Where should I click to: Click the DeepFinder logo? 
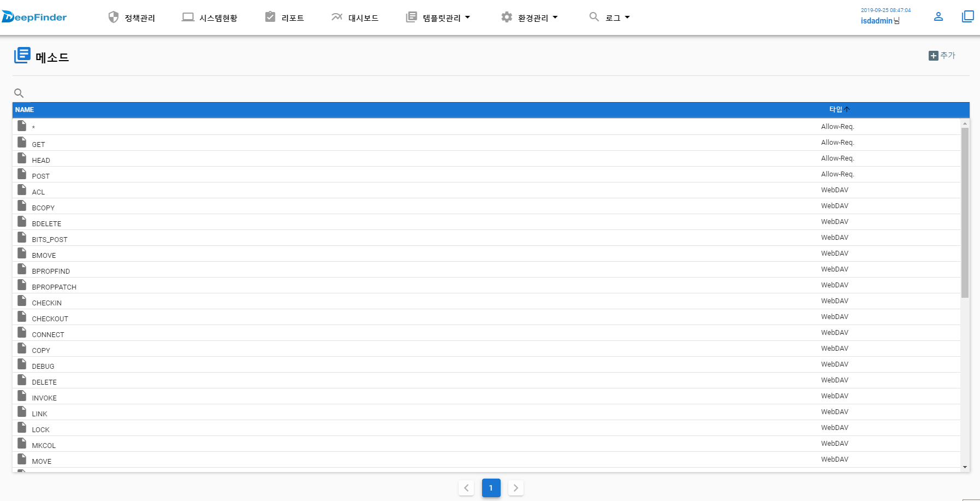tap(34, 17)
